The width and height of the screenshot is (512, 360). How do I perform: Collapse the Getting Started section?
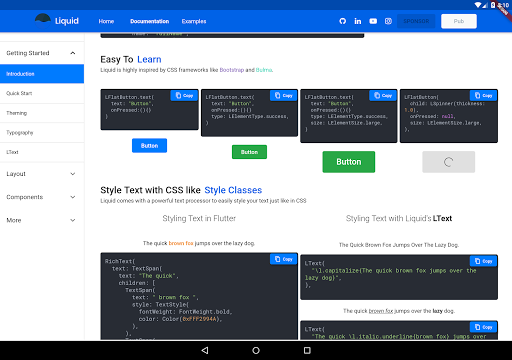42,53
